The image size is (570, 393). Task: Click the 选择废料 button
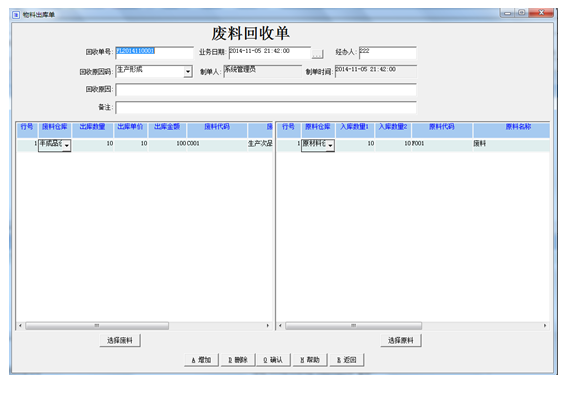(120, 340)
